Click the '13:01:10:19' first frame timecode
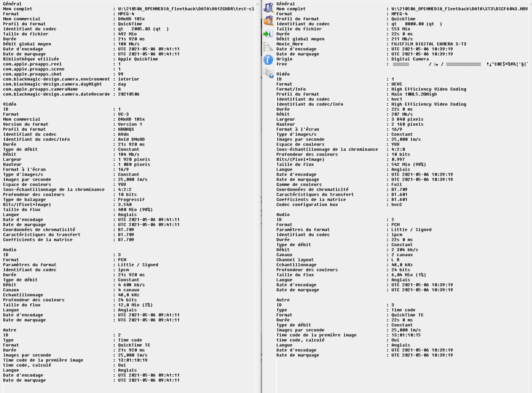The width and height of the screenshot is (532, 393). pos(133,360)
